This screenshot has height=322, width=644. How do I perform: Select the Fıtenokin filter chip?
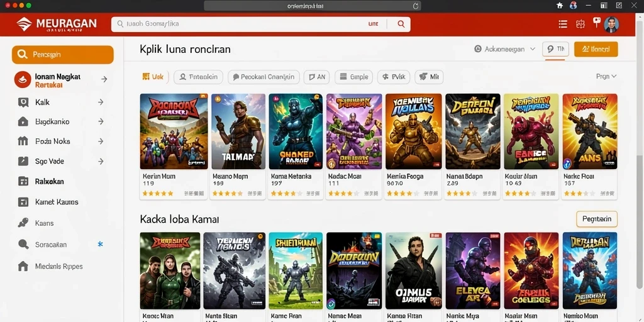[198, 77]
